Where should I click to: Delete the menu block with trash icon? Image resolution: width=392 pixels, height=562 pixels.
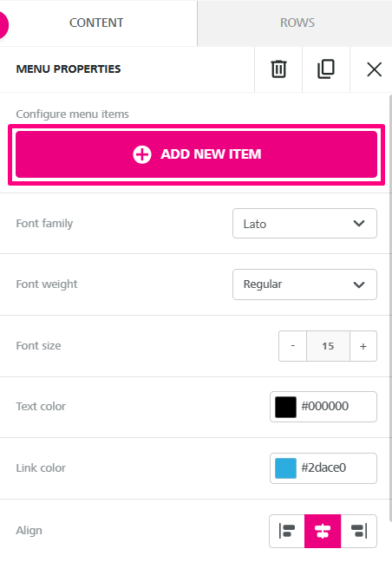[278, 69]
